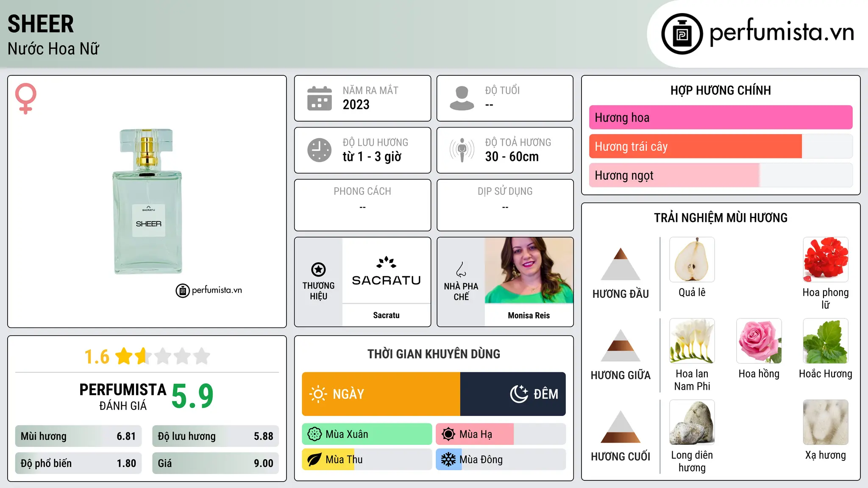Click the Perfumista rating 5.9
This screenshot has height=488, width=868.
192,396
